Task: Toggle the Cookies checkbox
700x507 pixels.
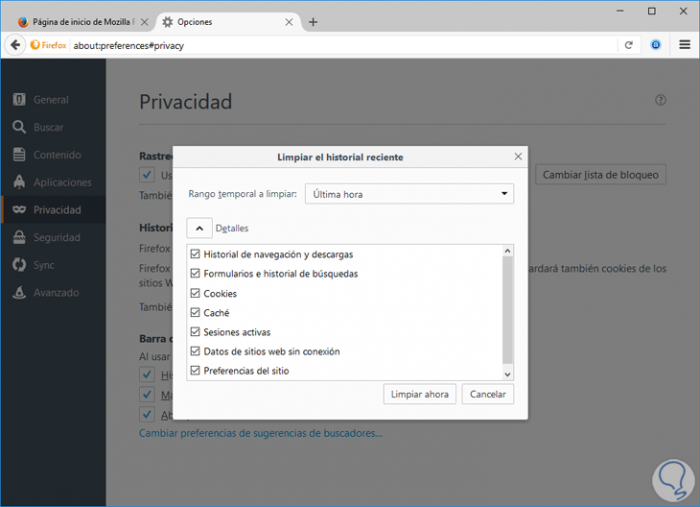Action: pyautogui.click(x=195, y=293)
